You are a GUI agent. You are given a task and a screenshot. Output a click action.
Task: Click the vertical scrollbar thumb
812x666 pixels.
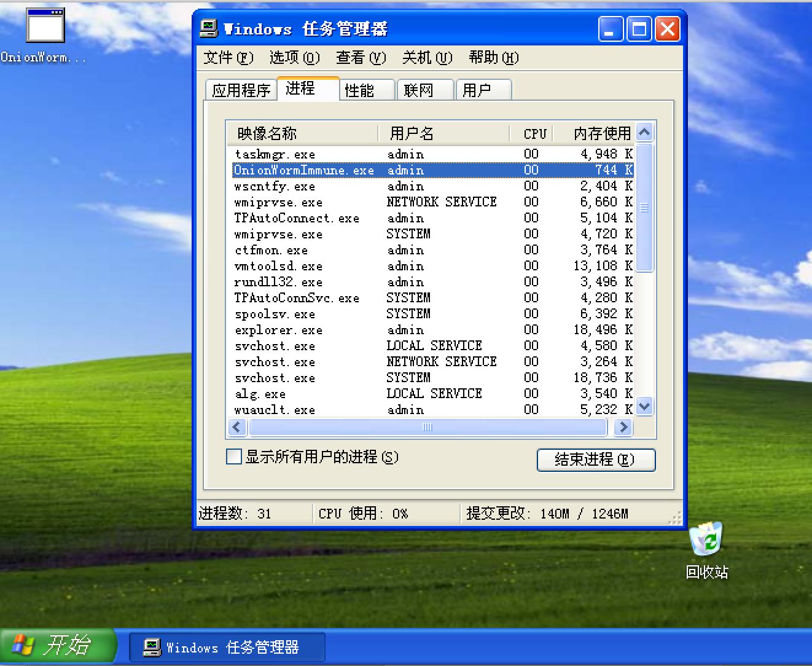[644, 207]
